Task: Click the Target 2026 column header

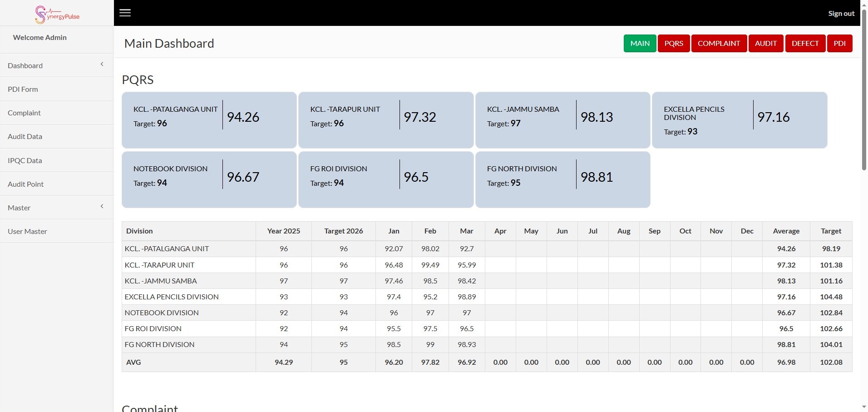Action: tap(344, 231)
